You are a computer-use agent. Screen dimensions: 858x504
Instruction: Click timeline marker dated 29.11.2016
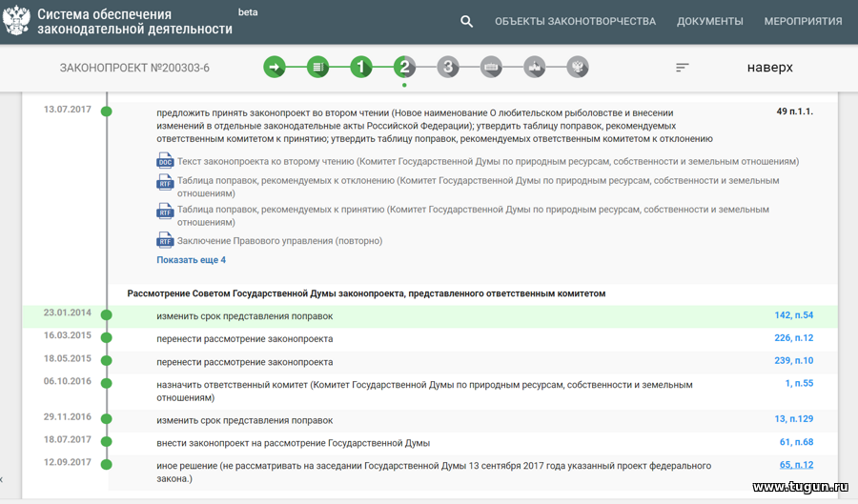point(106,419)
